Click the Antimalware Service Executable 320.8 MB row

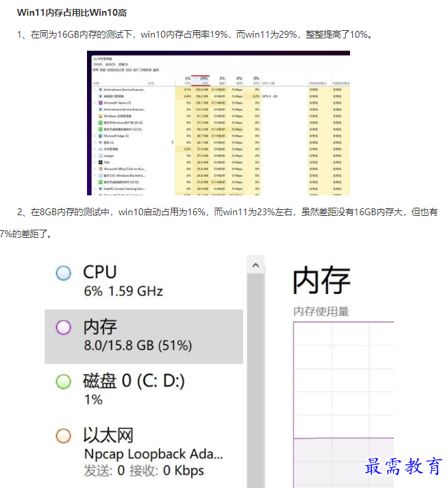[x=221, y=90]
